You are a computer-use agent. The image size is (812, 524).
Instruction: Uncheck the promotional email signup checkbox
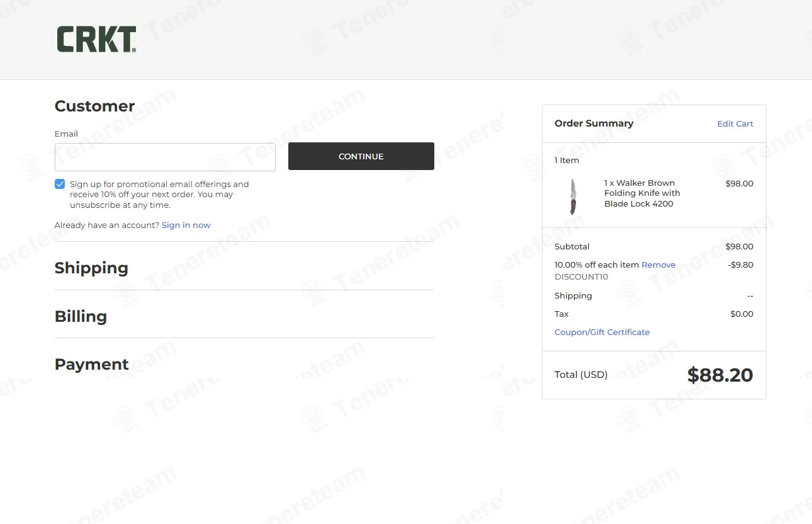[60, 184]
